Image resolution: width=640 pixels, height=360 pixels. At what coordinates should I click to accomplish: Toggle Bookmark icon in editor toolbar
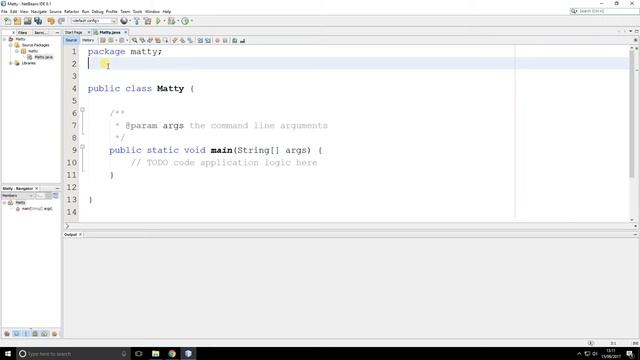[190, 40]
